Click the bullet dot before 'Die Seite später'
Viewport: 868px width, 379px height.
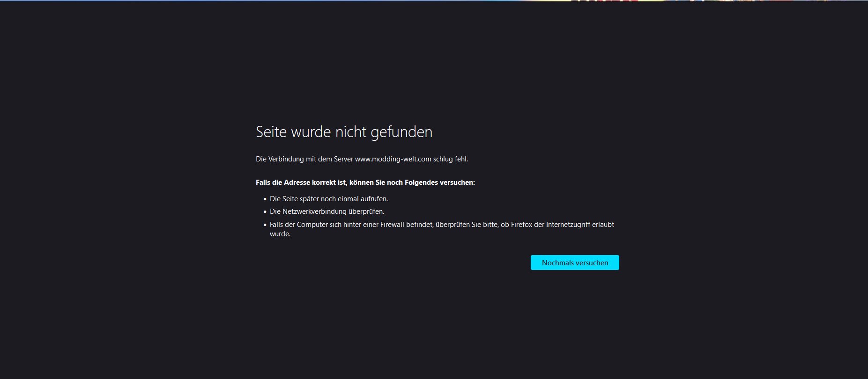[265, 199]
